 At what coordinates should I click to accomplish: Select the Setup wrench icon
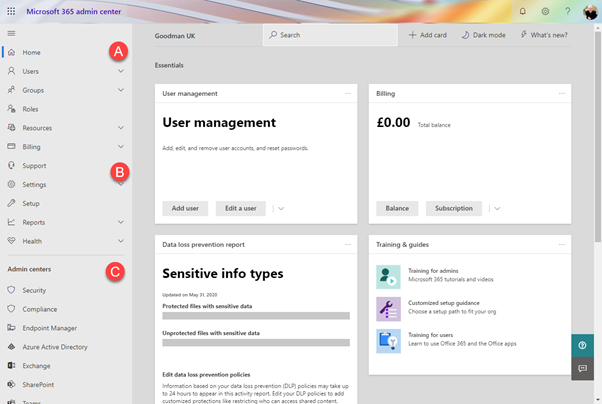12,203
